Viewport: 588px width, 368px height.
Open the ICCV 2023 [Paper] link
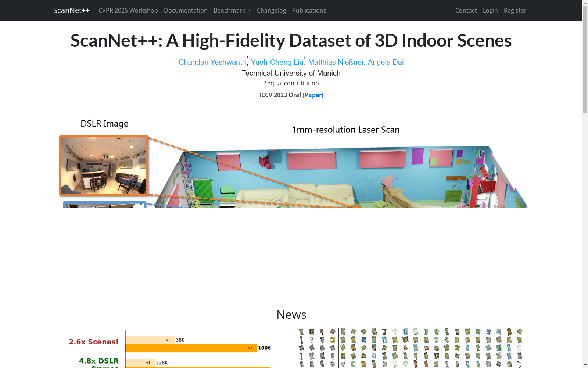coord(313,95)
